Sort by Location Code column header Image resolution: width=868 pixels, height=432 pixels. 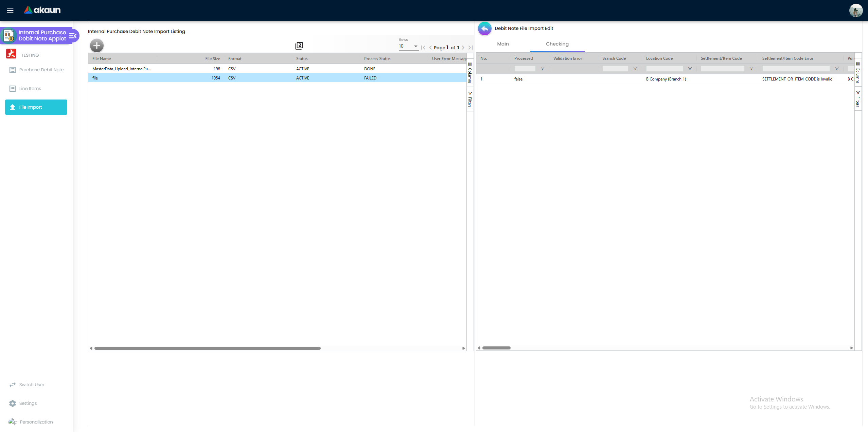coord(659,58)
